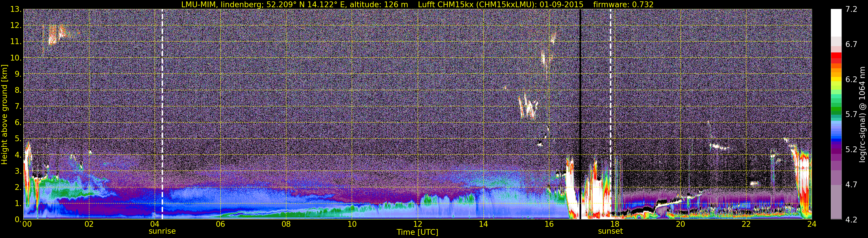Image resolution: width=868 pixels, height=238 pixels.
Task: Click the time axis tick label 02
Action: (89, 224)
